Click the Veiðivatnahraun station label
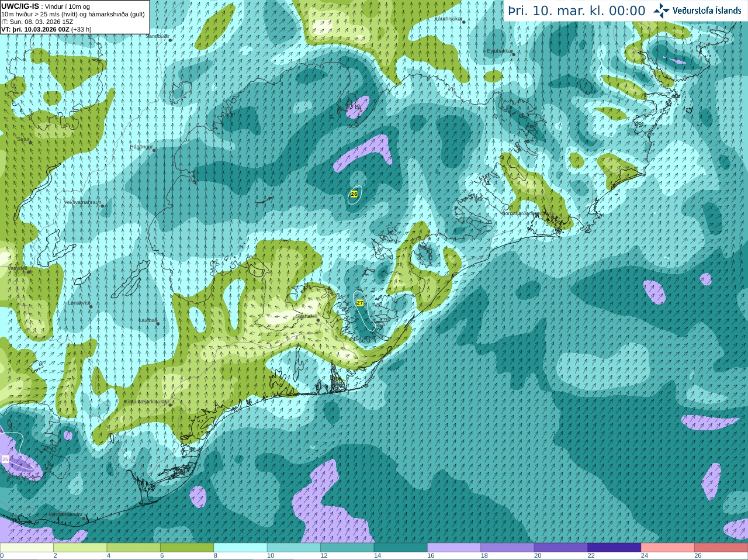This screenshot has width=748, height=560. coord(82,202)
